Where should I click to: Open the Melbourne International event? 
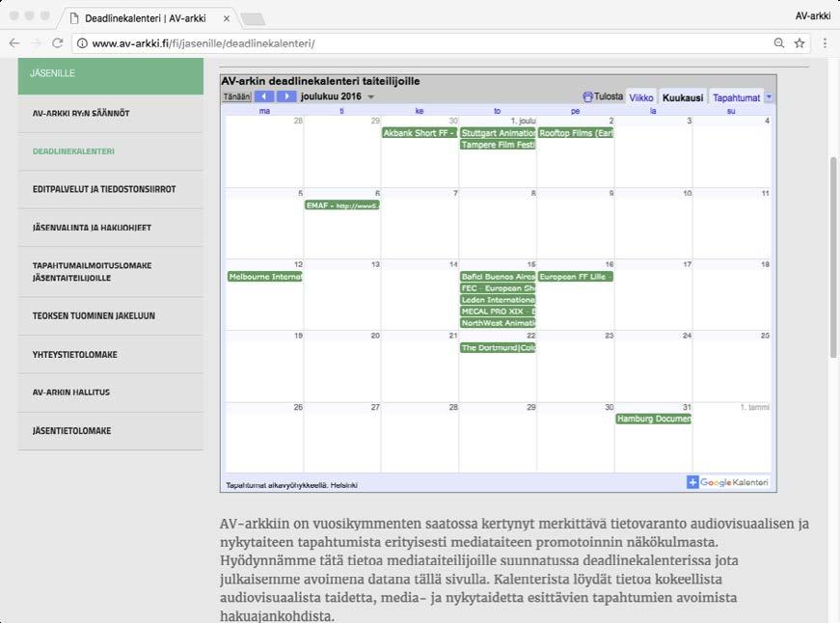tap(264, 277)
